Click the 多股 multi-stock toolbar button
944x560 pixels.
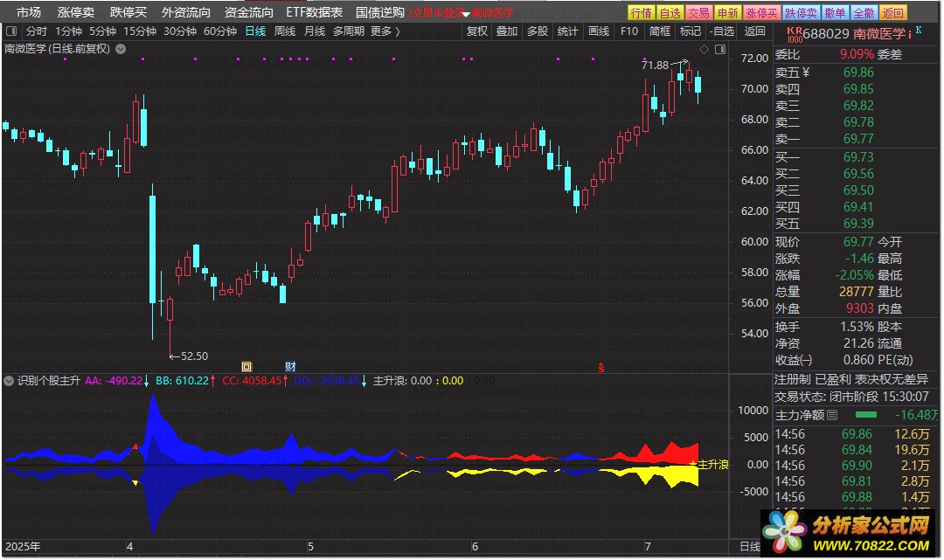pyautogui.click(x=538, y=31)
